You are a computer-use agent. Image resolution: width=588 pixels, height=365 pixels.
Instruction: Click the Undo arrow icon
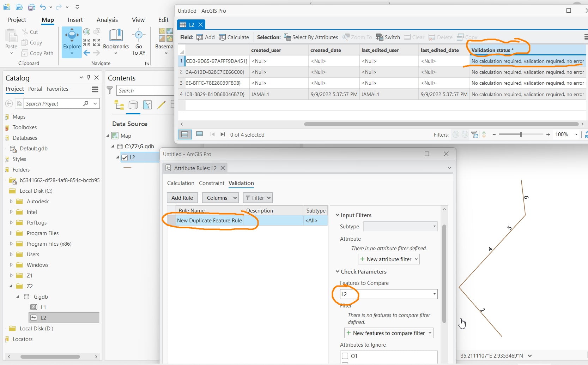click(x=43, y=7)
